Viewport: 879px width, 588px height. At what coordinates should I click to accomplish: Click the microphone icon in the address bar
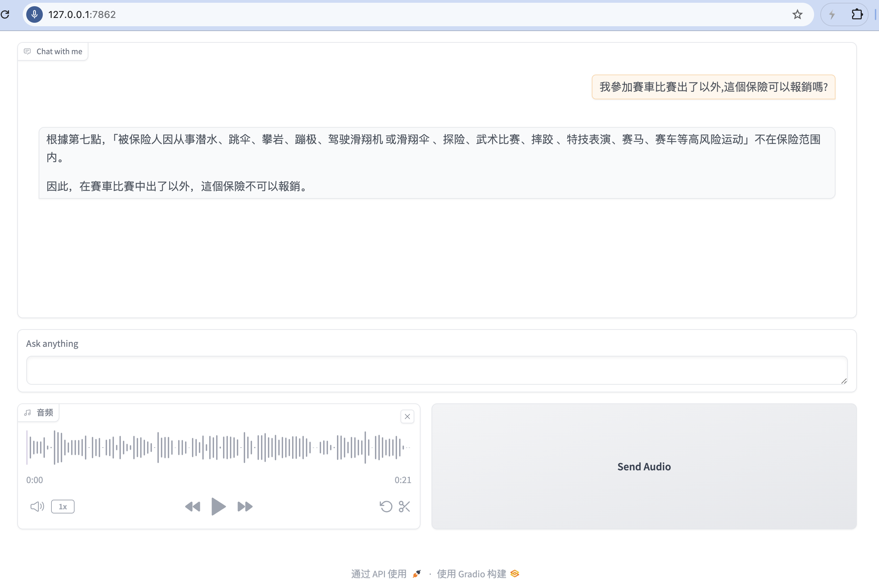35,14
